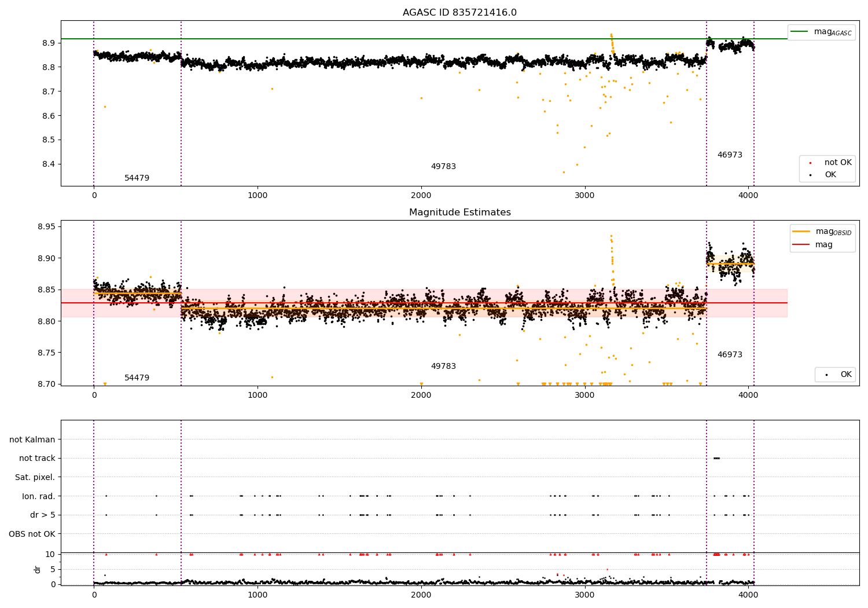The image size is (868, 608).
Task: Click the 'not Kalman' row label
Action: pos(32,439)
